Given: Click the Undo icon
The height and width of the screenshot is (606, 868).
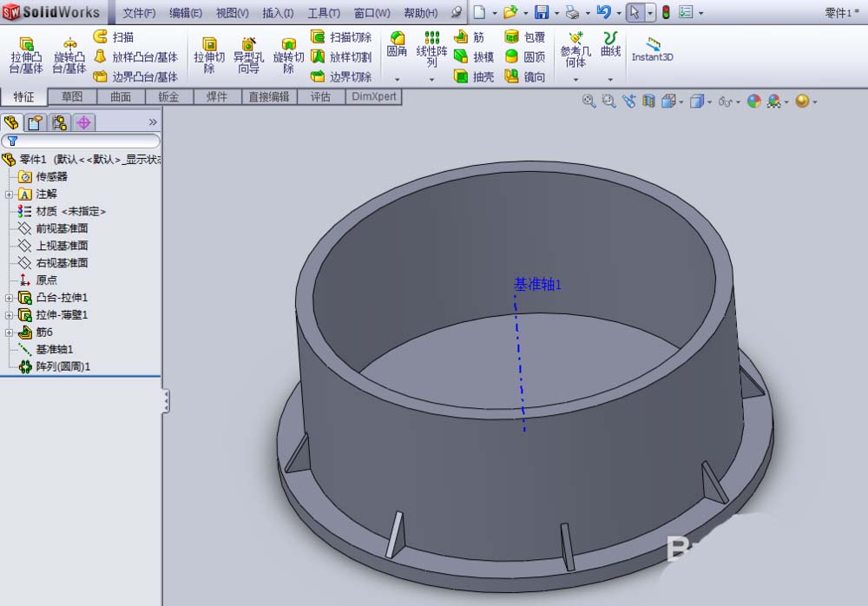Looking at the screenshot, I should click(604, 12).
